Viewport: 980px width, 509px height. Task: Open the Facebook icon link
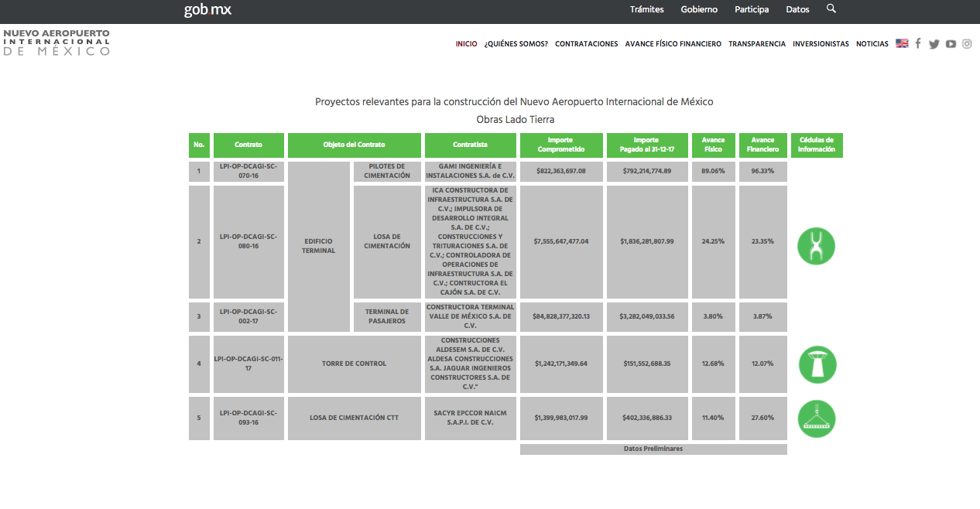pyautogui.click(x=918, y=43)
